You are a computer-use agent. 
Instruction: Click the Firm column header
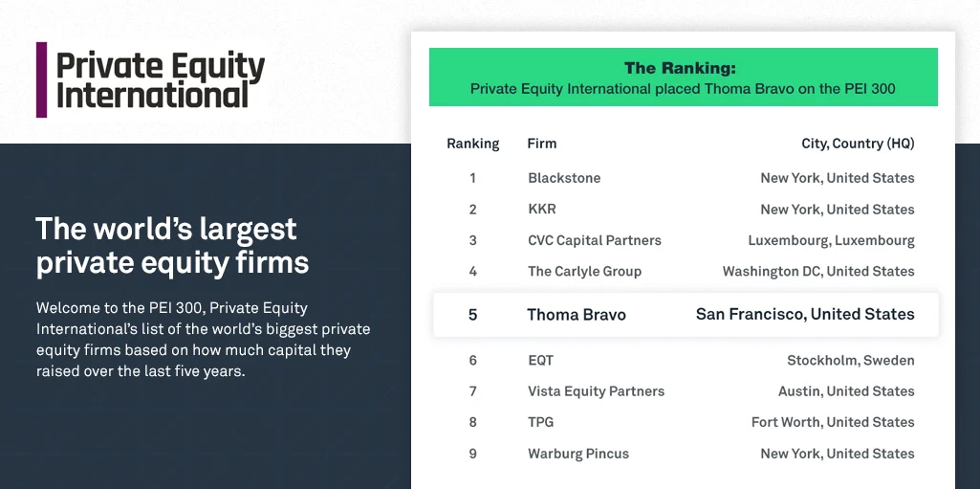pyautogui.click(x=541, y=144)
